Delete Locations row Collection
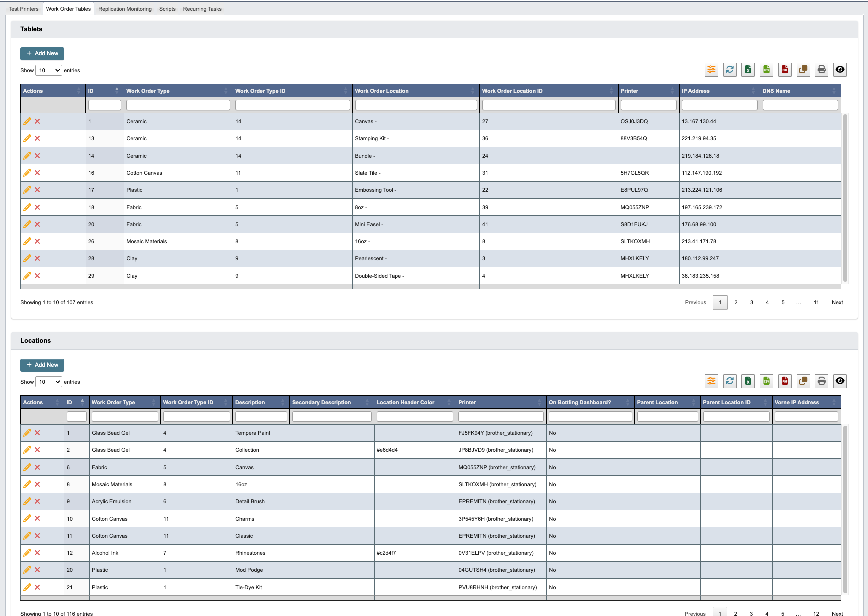Image resolution: width=868 pixels, height=616 pixels. (x=37, y=450)
